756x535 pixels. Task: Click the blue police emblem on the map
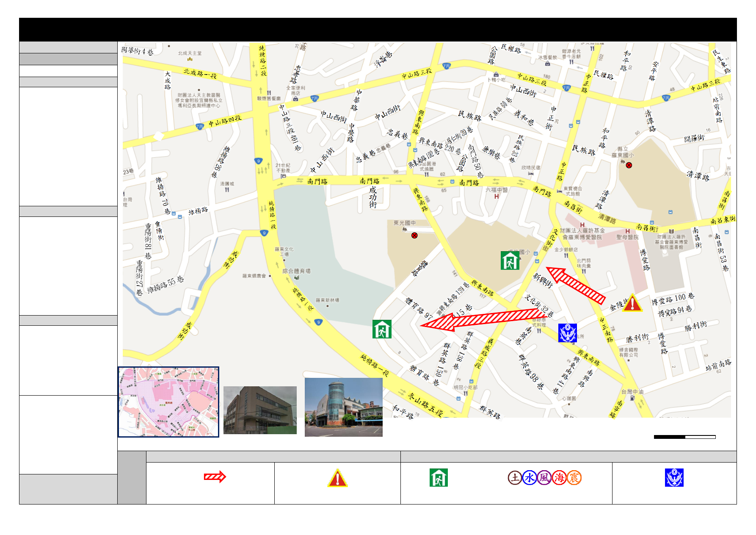point(568,333)
